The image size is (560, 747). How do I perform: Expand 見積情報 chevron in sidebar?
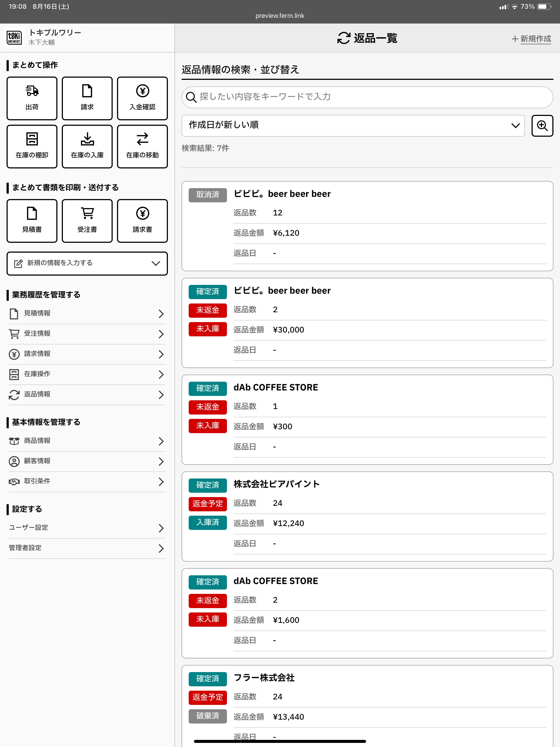coord(161,314)
